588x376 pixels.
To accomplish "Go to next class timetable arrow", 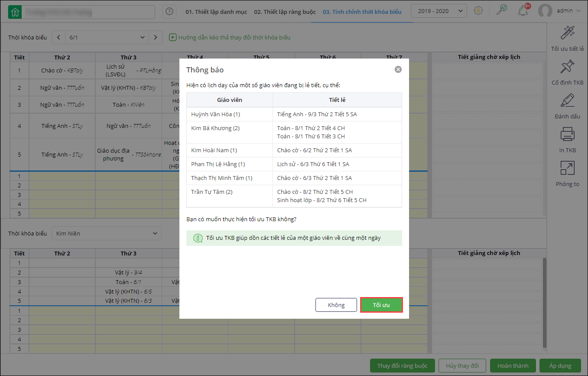I will click(x=156, y=38).
